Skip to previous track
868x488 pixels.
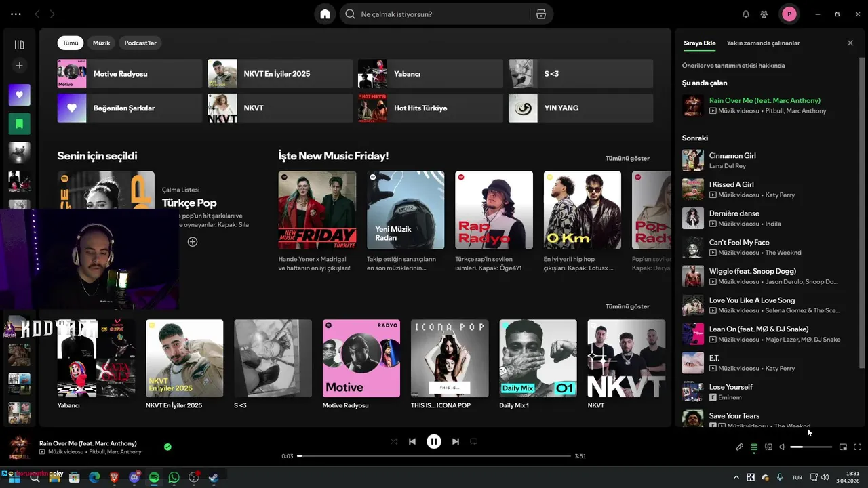(412, 441)
